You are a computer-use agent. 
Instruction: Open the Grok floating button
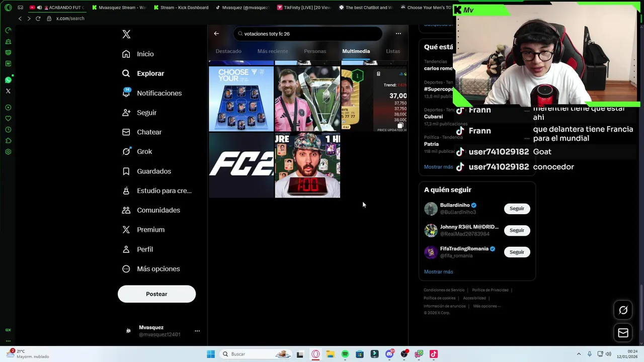(623, 310)
